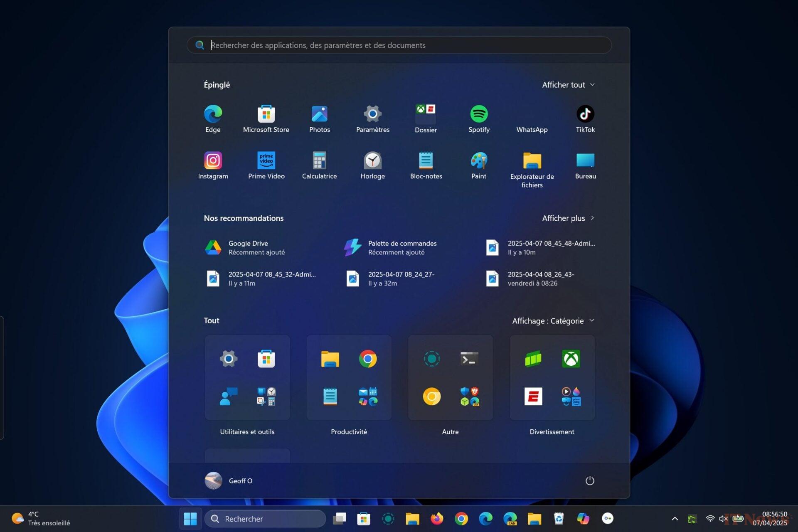Open Affichage : Catégorie view dropdown
The height and width of the screenshot is (532, 798).
click(553, 321)
